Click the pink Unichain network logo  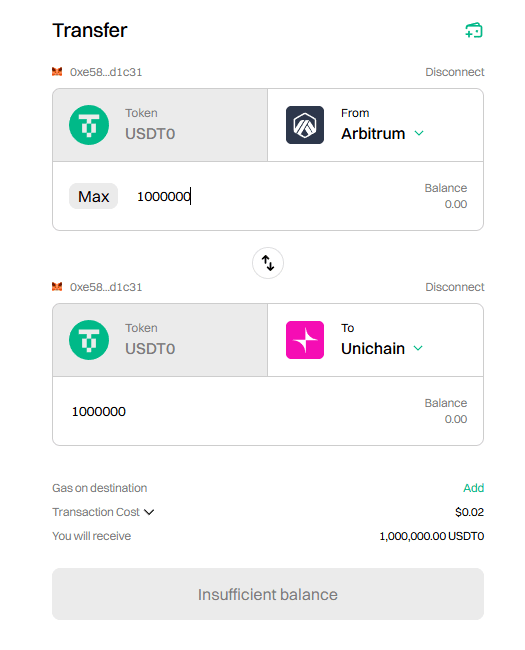click(305, 340)
